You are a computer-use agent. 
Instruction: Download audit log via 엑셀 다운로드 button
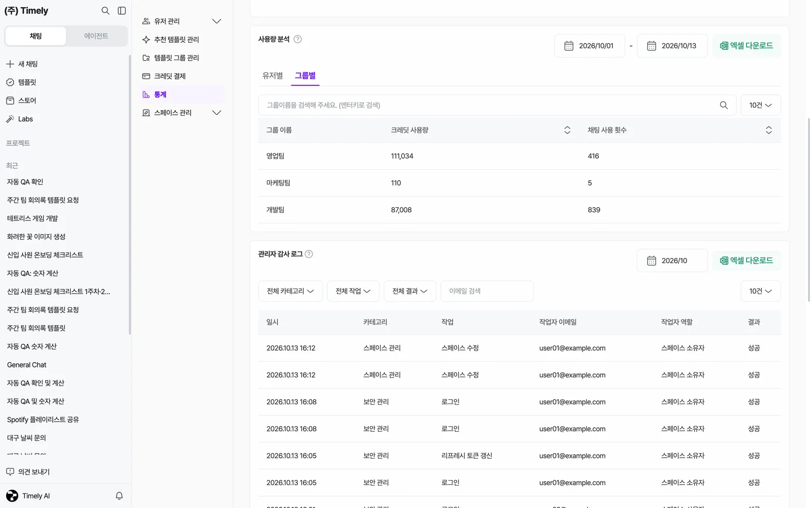tap(746, 261)
